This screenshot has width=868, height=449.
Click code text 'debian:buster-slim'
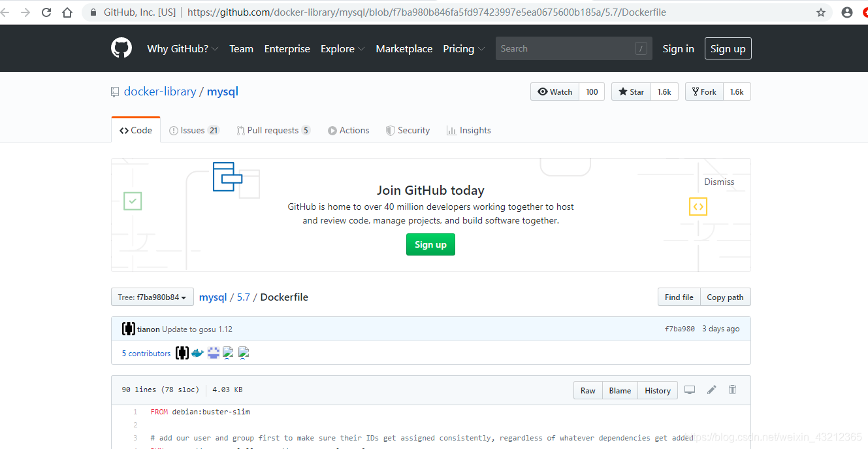[211, 412]
